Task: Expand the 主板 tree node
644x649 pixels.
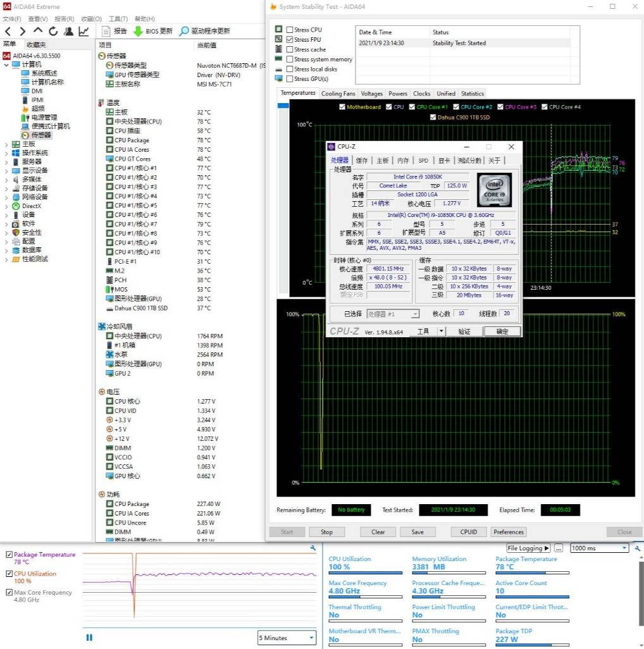Action: [6, 144]
